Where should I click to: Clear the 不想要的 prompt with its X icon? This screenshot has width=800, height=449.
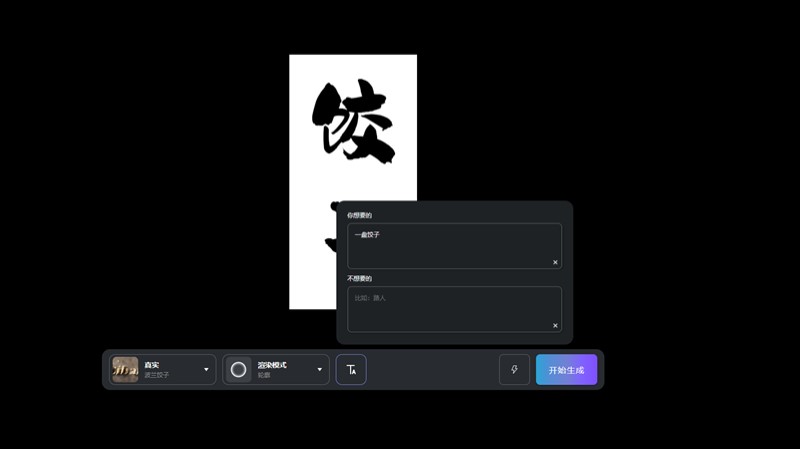[x=555, y=325]
